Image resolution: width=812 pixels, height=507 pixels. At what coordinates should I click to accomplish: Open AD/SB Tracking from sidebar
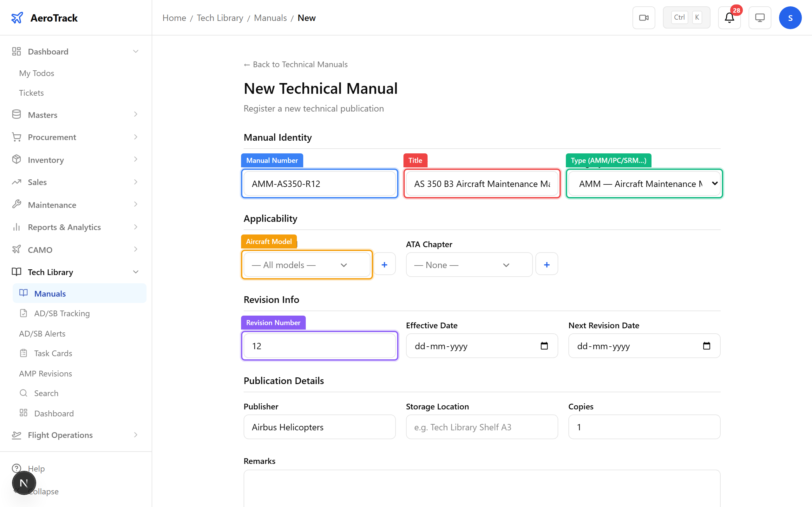pyautogui.click(x=62, y=313)
